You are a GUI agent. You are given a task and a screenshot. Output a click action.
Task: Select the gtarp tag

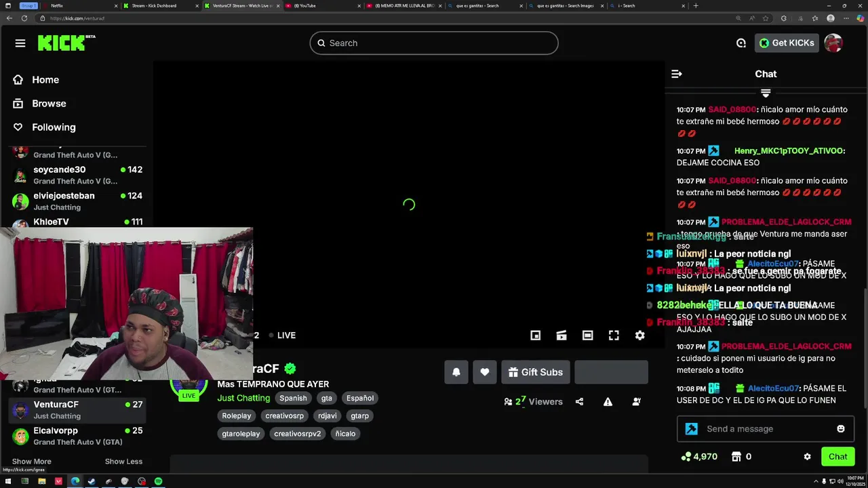coord(359,415)
